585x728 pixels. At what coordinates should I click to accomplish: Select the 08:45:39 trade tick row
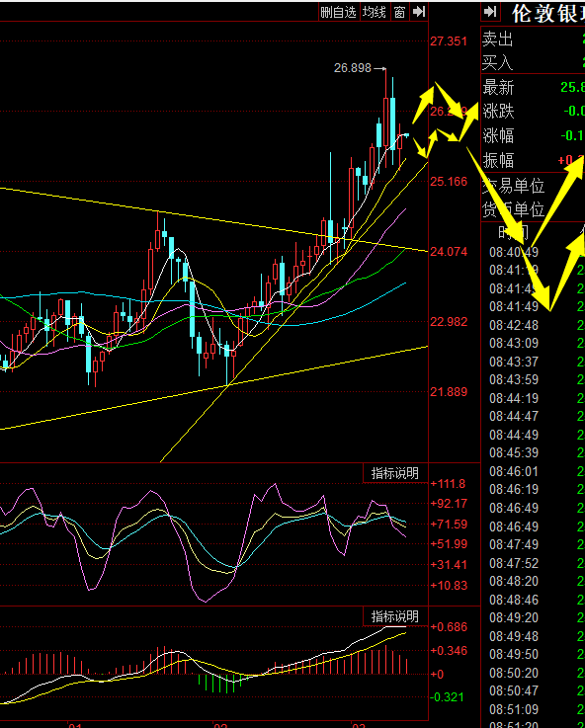click(x=533, y=452)
